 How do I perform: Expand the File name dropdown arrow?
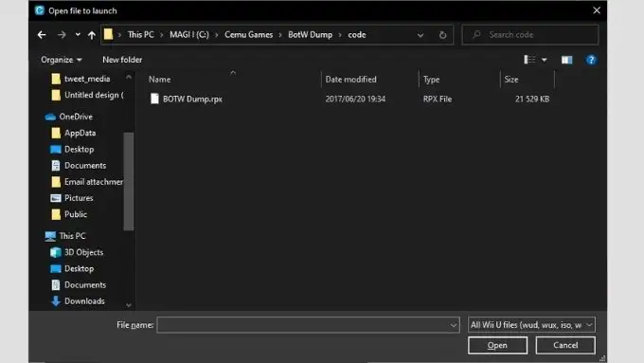[x=454, y=325]
